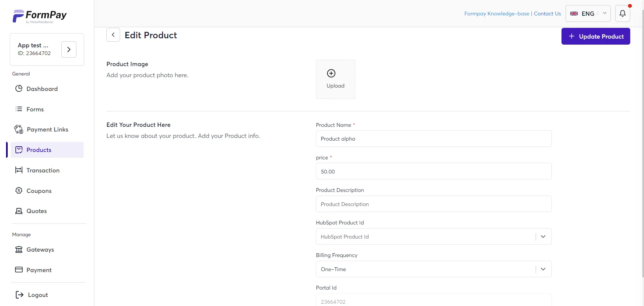The height and width of the screenshot is (306, 644).
Task: Open the Billing Frequency dropdown
Action: (x=543, y=269)
